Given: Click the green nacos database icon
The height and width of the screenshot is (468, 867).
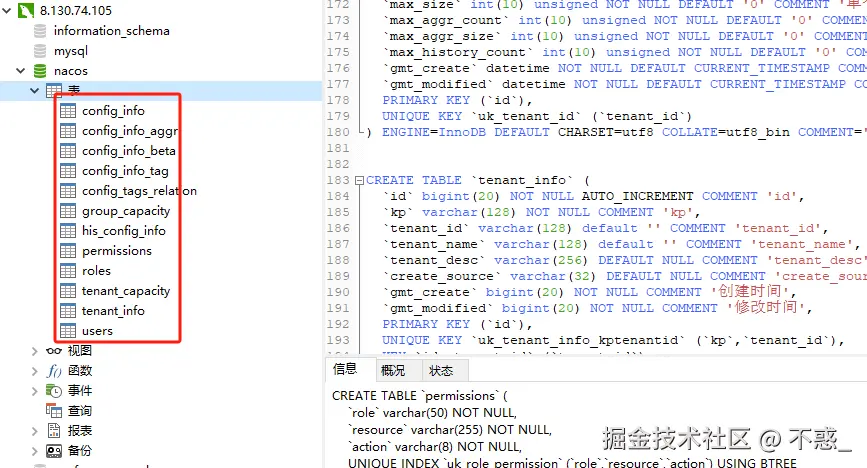Looking at the screenshot, I should [40, 71].
